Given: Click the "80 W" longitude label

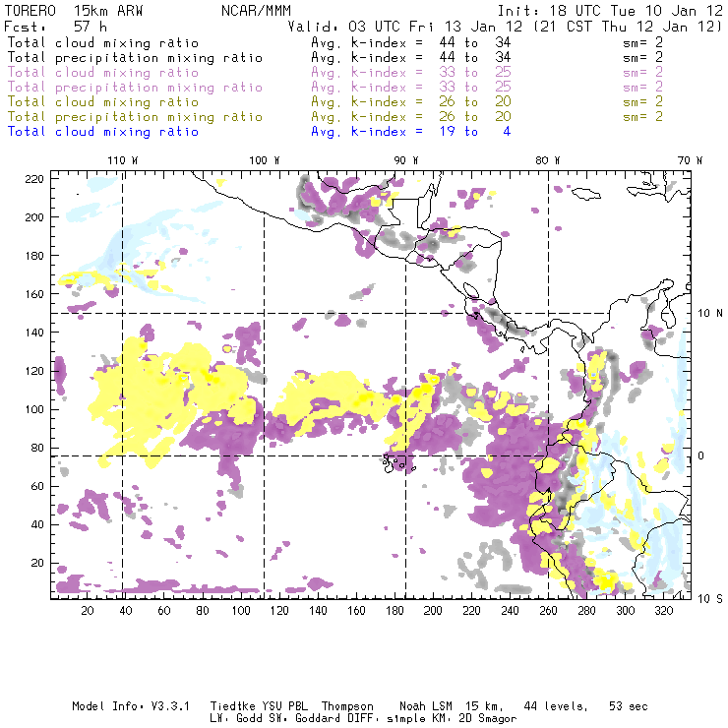Looking at the screenshot, I should pos(547,160).
